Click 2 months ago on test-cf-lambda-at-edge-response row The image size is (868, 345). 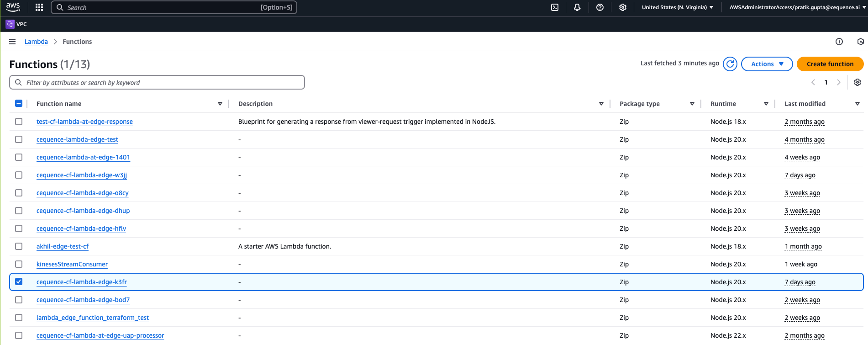[x=805, y=122]
